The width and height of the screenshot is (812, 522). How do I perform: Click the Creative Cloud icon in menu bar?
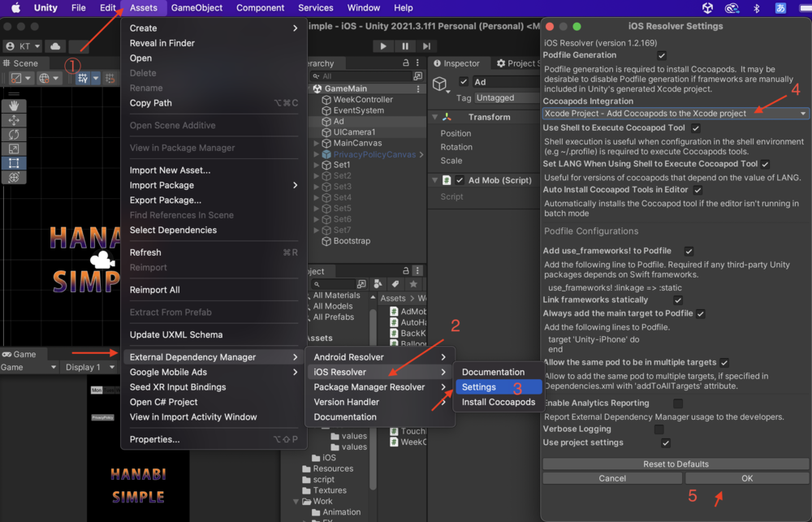(x=732, y=8)
